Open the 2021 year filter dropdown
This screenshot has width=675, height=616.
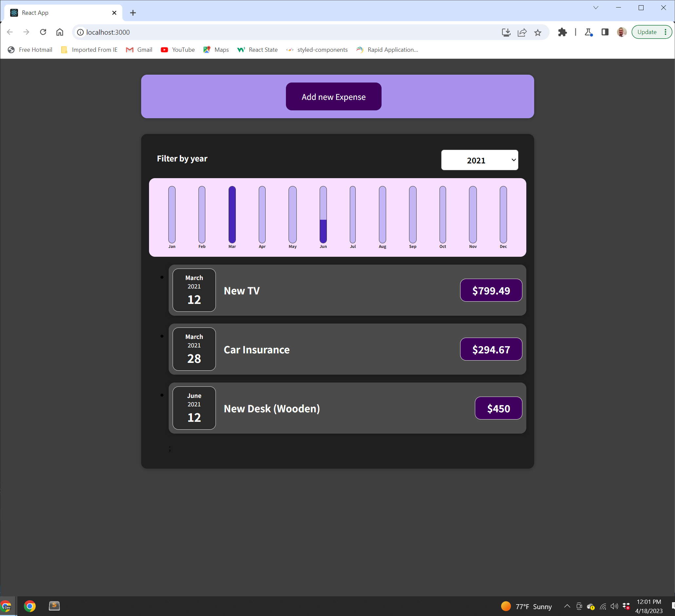pos(479,160)
